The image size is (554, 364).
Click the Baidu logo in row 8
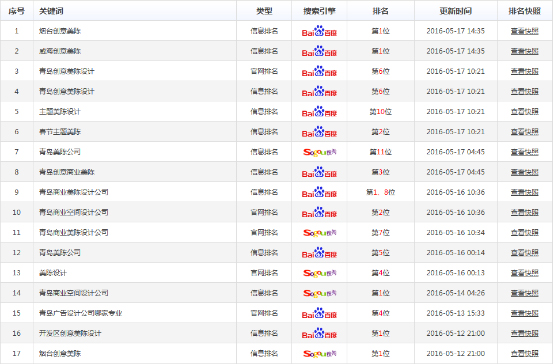point(319,172)
